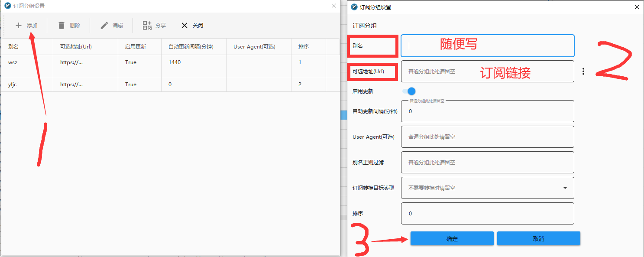Click the Close (关闭) X toolbar icon

tap(184, 26)
